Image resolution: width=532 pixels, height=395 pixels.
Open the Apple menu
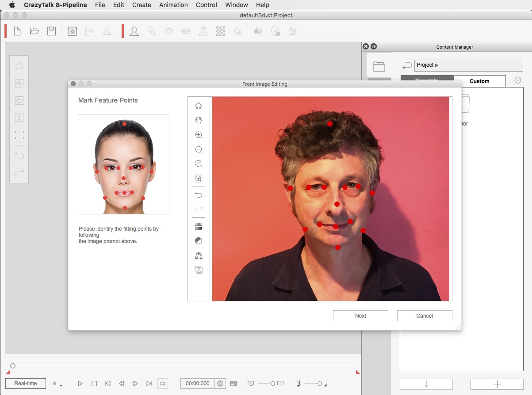tap(12, 5)
